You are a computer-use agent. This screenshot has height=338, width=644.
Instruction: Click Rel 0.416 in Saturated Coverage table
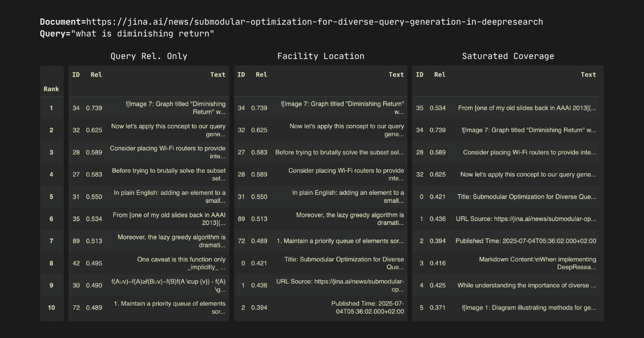click(x=437, y=263)
